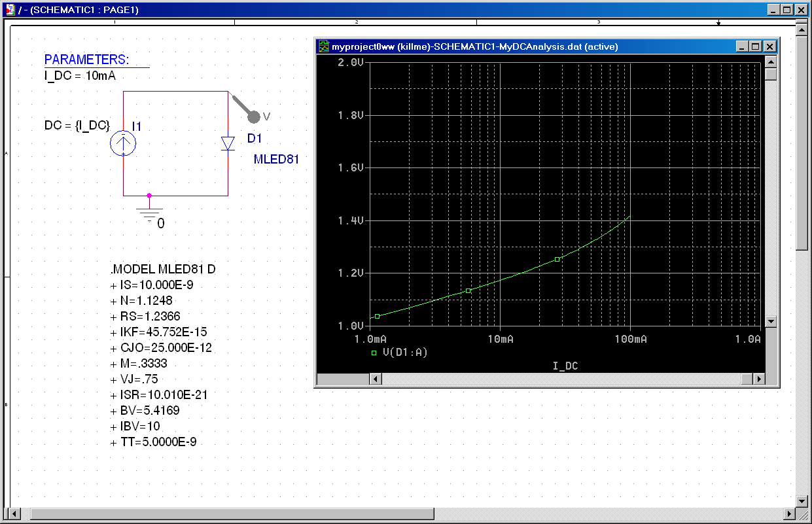Click the schematic scroll left arrow
The height and width of the screenshot is (524, 812).
(x=15, y=514)
